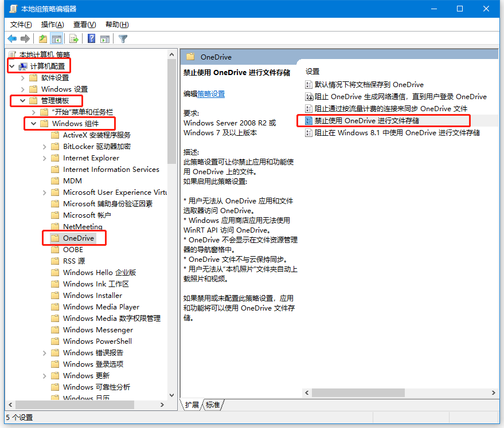504x428 pixels.
Task: Click the icon beside 禁止使用 OneDrive 进行文件存储
Action: tap(308, 121)
